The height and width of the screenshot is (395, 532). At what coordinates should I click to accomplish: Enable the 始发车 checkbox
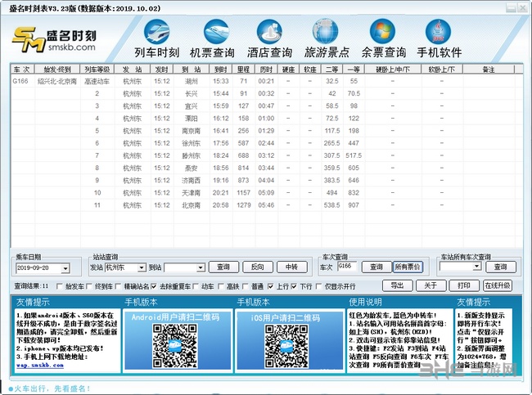coord(60,287)
